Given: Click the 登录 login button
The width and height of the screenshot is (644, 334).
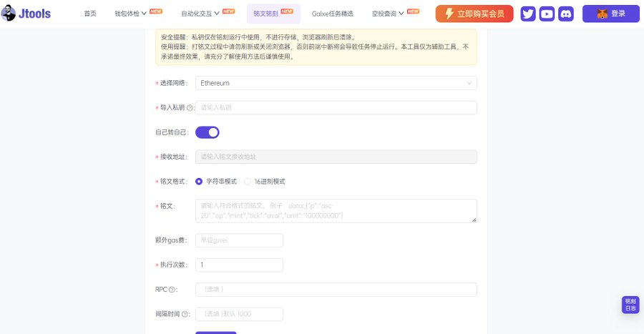Looking at the screenshot, I should point(611,14).
